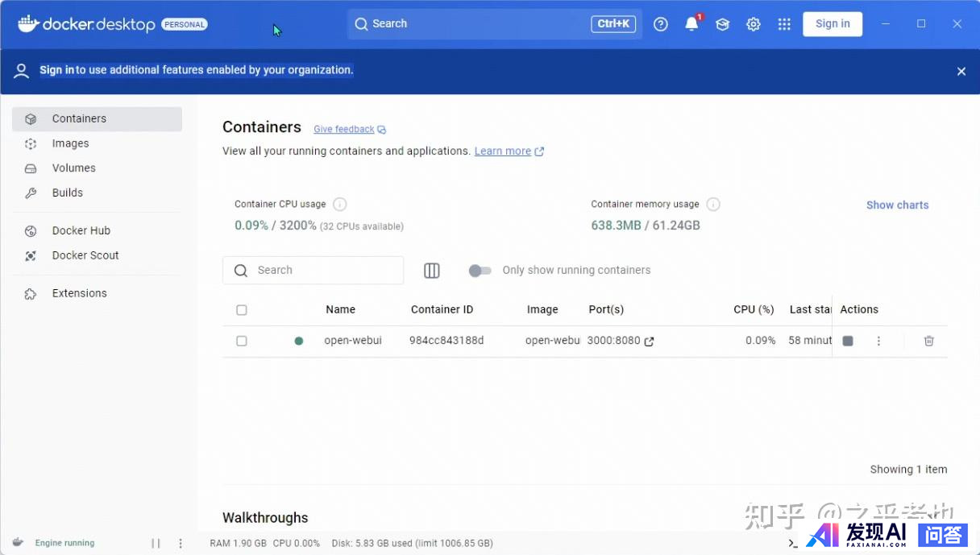The width and height of the screenshot is (980, 555).
Task: Open info icon beside Container memory usage
Action: [713, 205]
